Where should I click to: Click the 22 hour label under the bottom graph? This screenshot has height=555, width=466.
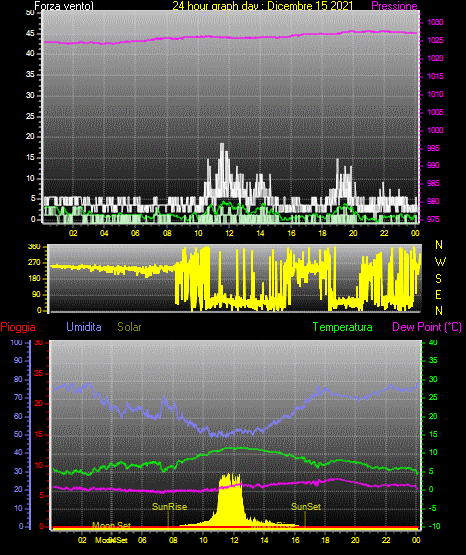tap(386, 540)
